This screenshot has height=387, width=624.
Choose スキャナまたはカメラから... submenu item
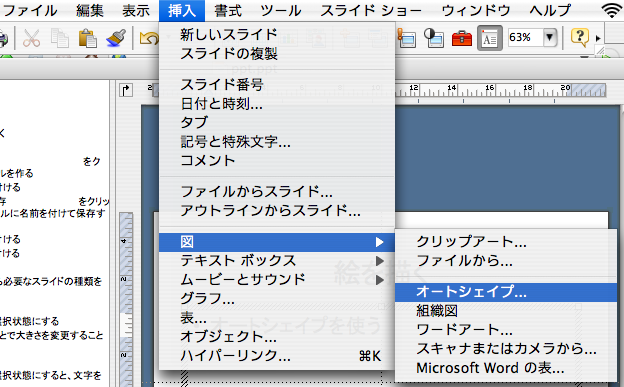click(506, 349)
